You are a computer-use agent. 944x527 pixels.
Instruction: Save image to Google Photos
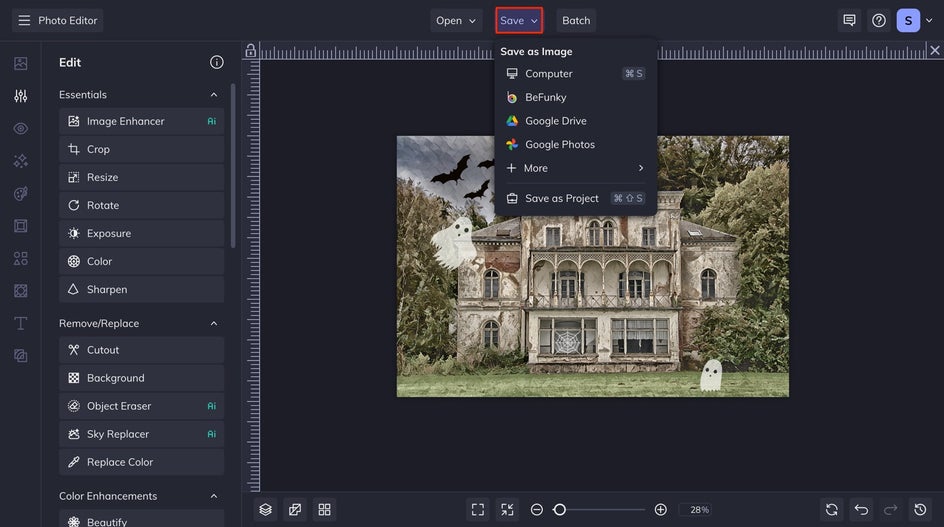click(x=576, y=145)
